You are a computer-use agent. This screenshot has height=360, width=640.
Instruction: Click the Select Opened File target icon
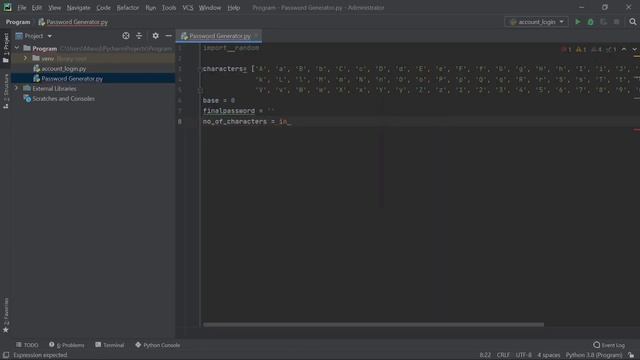pyautogui.click(x=126, y=36)
